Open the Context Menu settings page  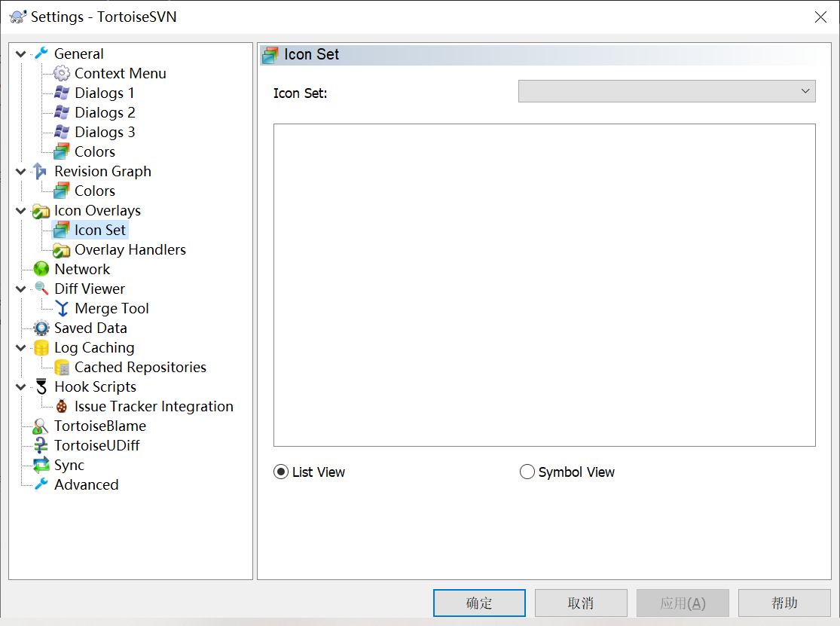(120, 73)
